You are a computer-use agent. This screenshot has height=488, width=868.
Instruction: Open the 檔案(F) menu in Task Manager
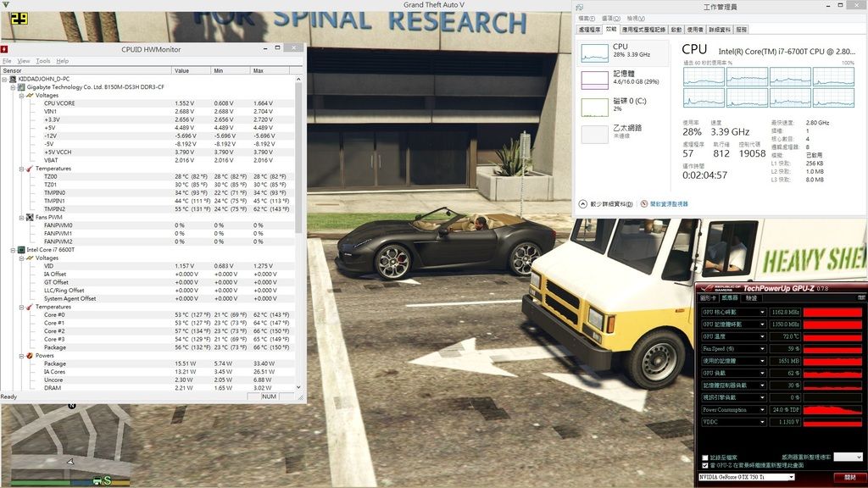click(x=587, y=19)
